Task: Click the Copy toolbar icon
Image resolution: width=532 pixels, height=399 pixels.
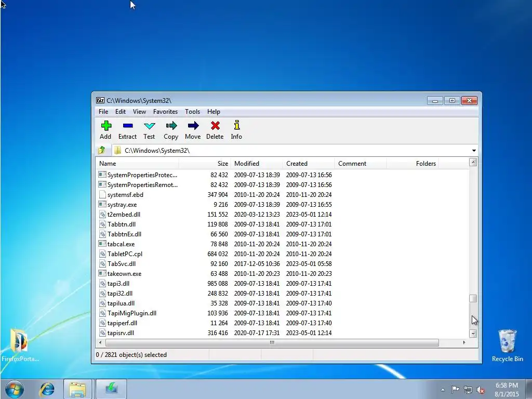Action: (171, 126)
